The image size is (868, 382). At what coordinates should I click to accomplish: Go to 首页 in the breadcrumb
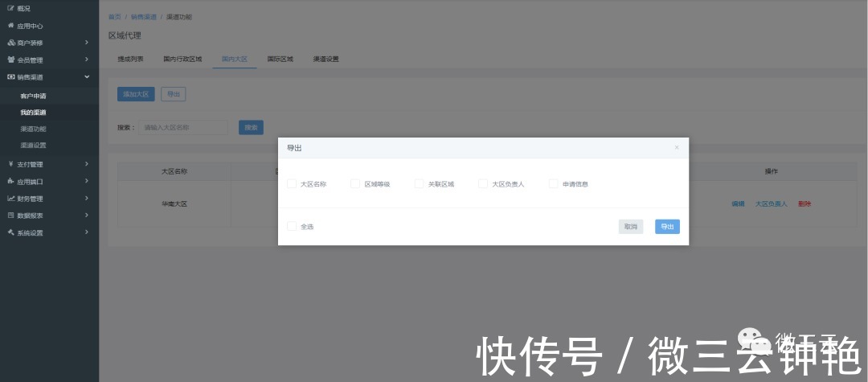click(115, 17)
